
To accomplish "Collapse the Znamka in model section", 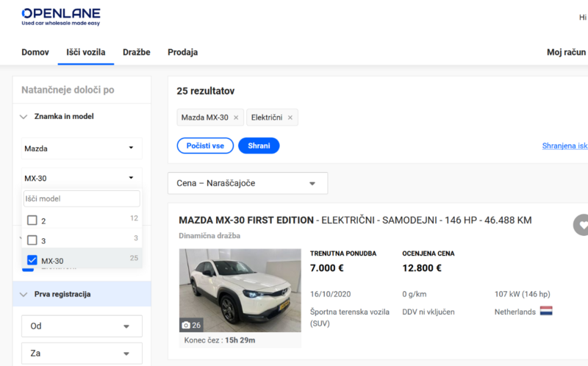I will click(24, 116).
